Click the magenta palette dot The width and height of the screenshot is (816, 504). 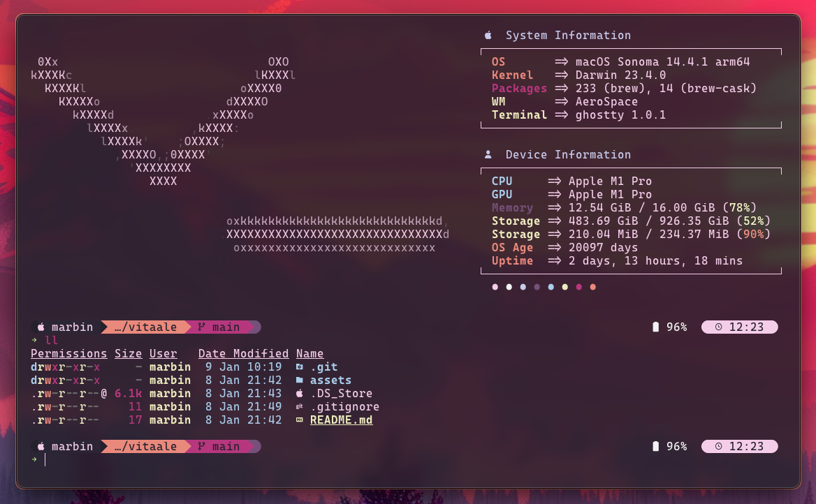[578, 287]
